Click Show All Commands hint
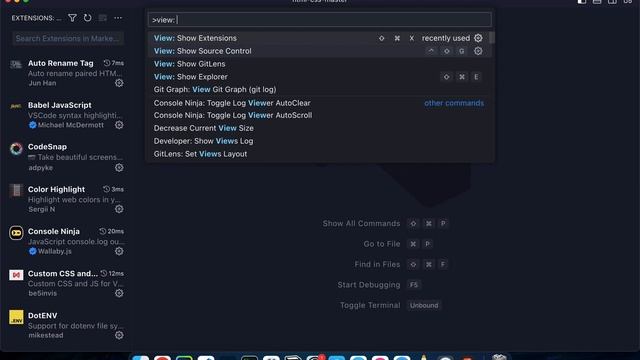The height and width of the screenshot is (360, 640). (x=361, y=223)
